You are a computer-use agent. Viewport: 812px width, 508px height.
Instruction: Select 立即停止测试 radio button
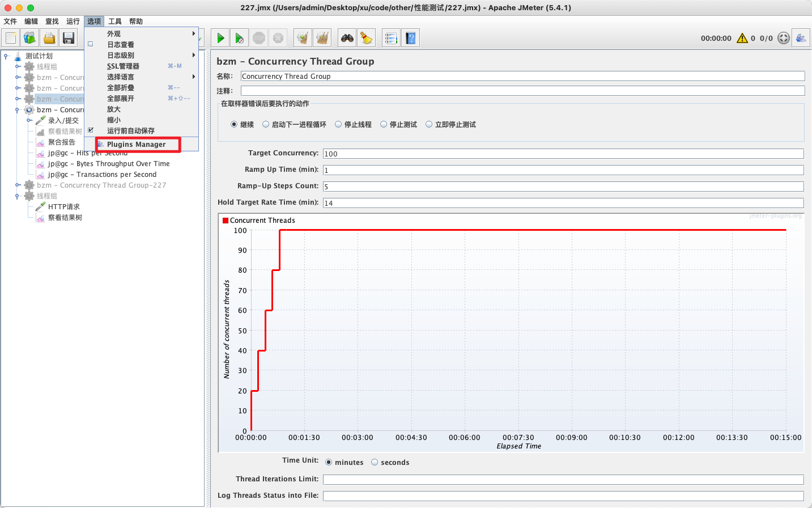(429, 125)
